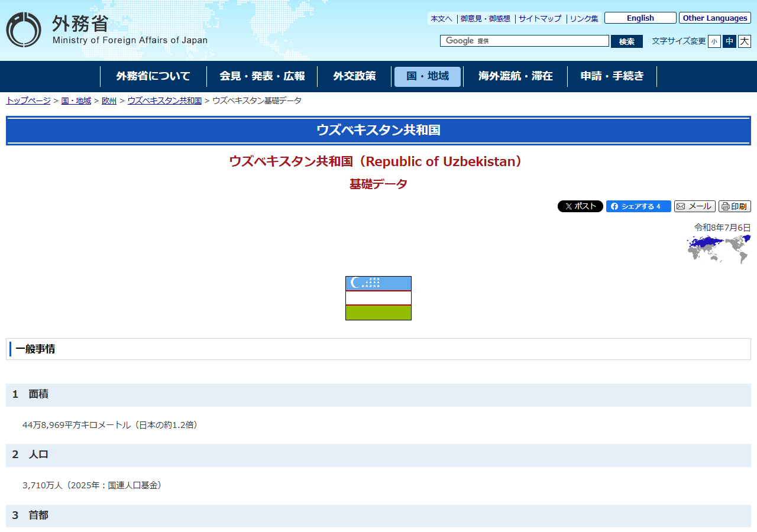Set text size to large (大)
Image resolution: width=757 pixels, height=532 pixels.
[745, 41]
